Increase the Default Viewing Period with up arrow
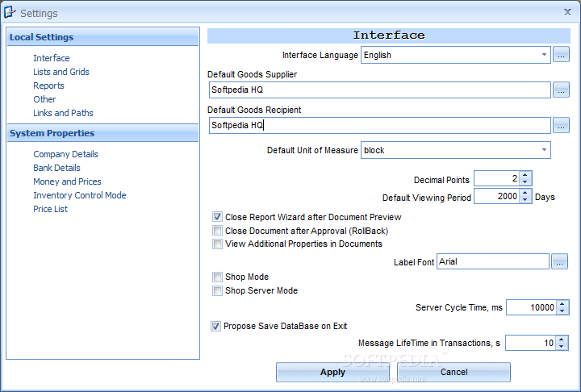The width and height of the screenshot is (581, 392). (525, 193)
